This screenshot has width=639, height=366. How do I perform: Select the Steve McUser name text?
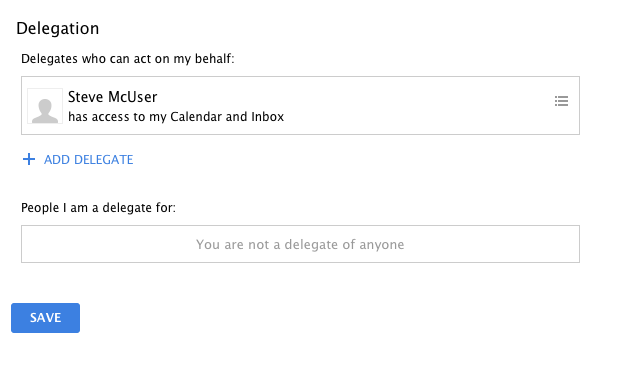click(112, 97)
